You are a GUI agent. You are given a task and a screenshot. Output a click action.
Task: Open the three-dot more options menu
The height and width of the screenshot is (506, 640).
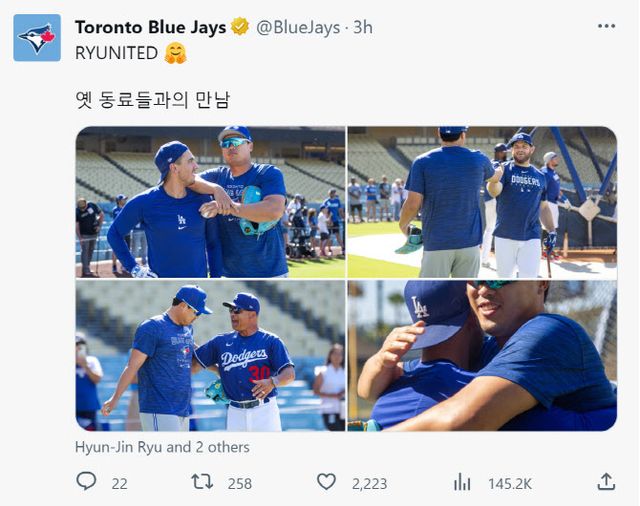tap(606, 26)
